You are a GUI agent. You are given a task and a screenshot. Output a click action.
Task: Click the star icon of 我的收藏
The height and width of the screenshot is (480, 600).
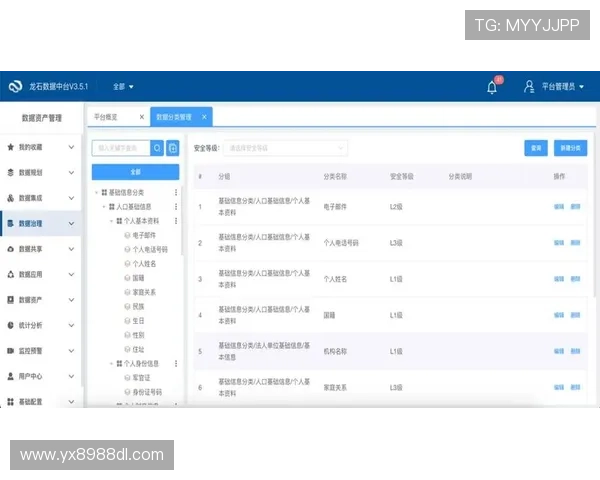11,147
